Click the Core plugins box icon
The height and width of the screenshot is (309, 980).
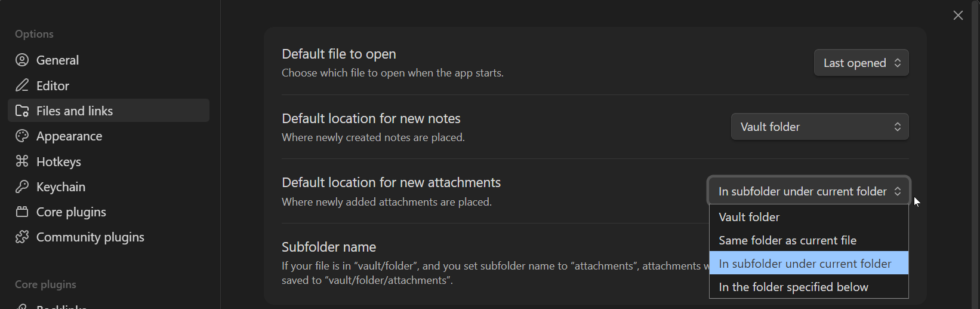(x=22, y=212)
